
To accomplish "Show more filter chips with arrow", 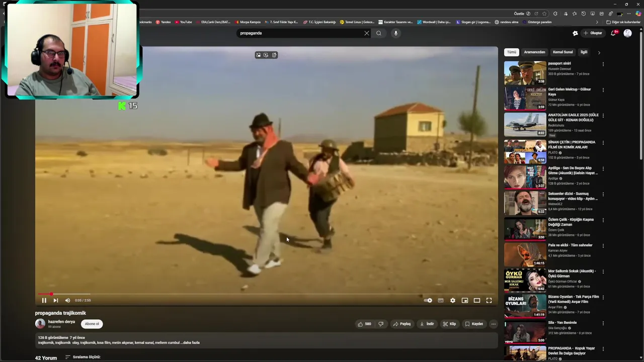I will coord(599,52).
